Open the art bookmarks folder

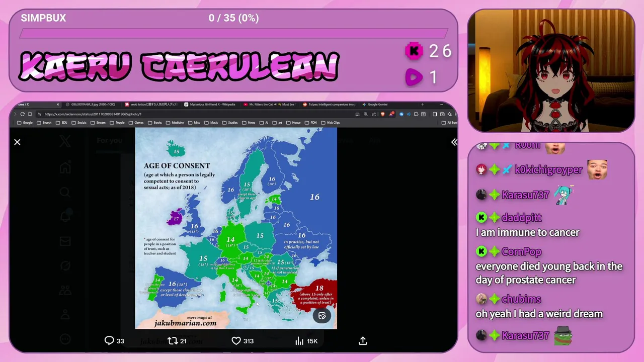tap(277, 123)
